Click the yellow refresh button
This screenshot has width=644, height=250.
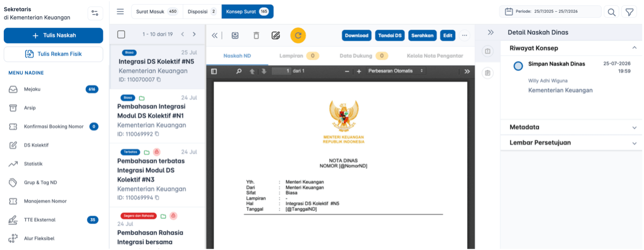coord(298,35)
